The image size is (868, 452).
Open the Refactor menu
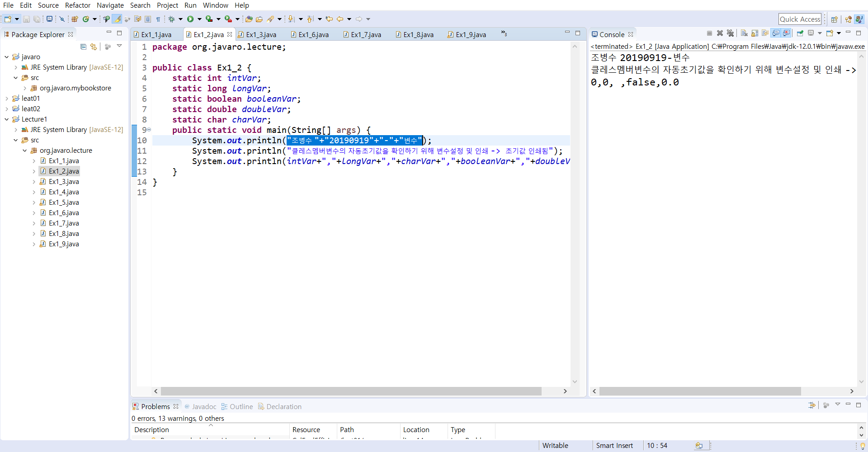coord(78,5)
